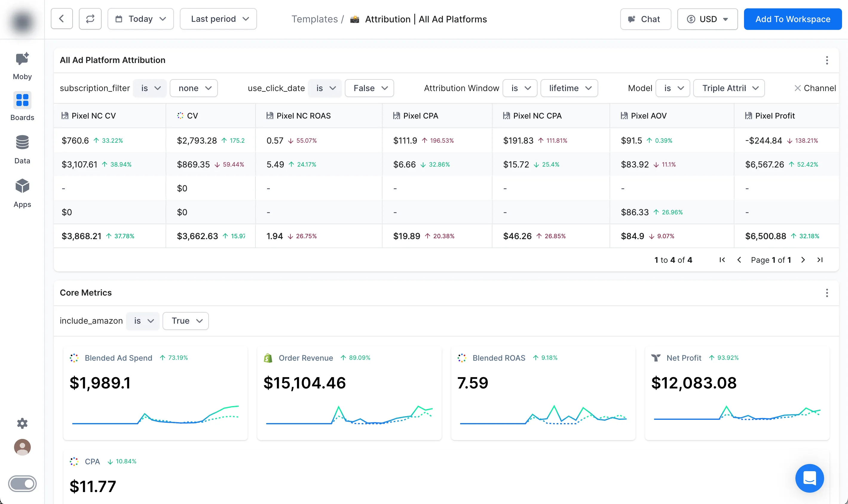This screenshot has width=848, height=504.
Task: Open the USD currency dropdown
Action: (707, 19)
